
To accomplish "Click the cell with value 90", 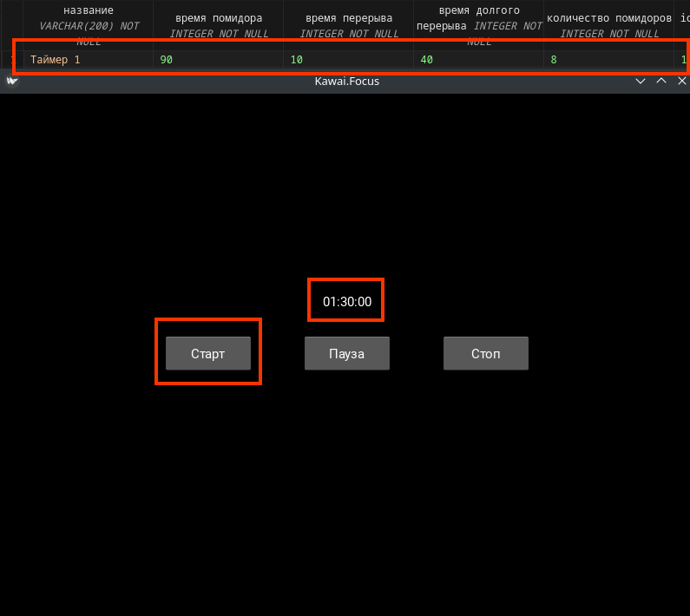I will coord(218,60).
